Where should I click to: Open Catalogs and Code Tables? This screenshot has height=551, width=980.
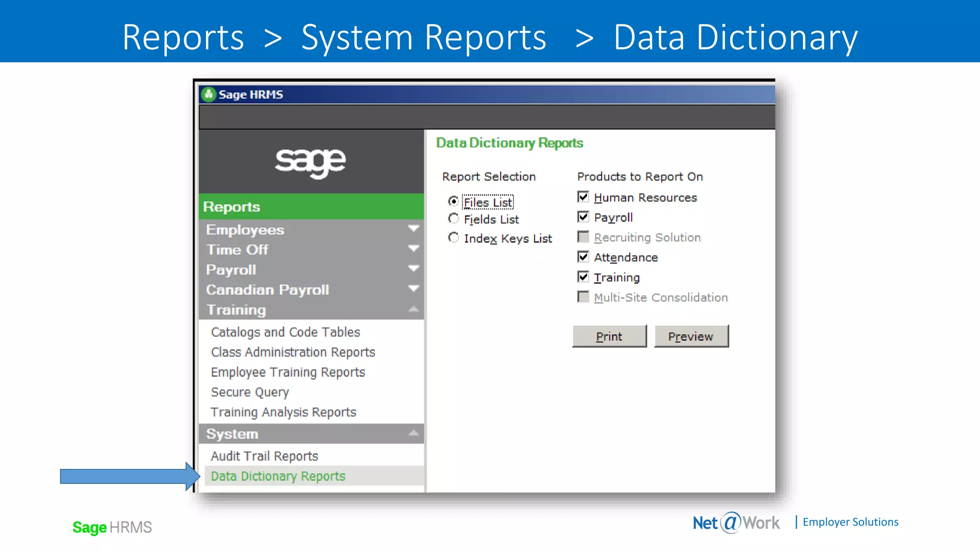(x=285, y=332)
